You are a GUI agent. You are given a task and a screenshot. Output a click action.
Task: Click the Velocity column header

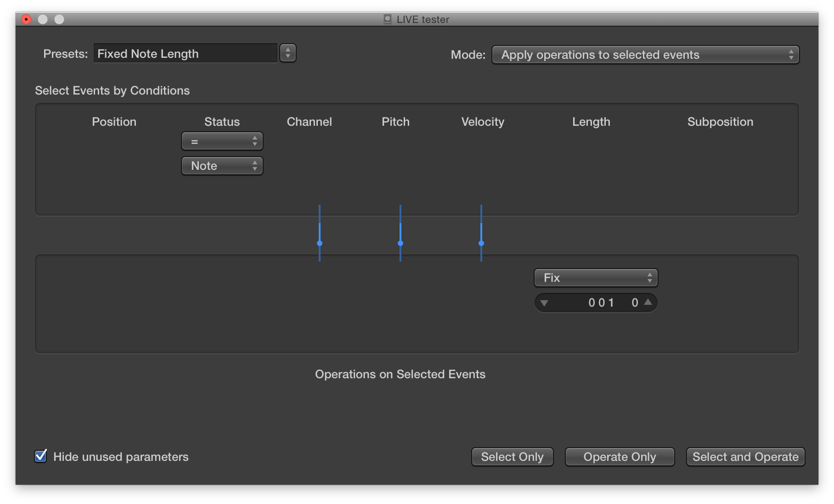[x=482, y=122]
